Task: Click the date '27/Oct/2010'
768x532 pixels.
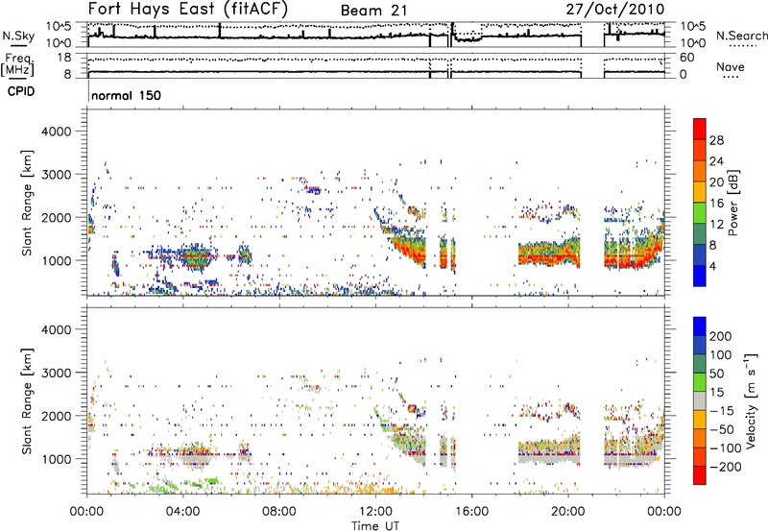Action: 615,10
